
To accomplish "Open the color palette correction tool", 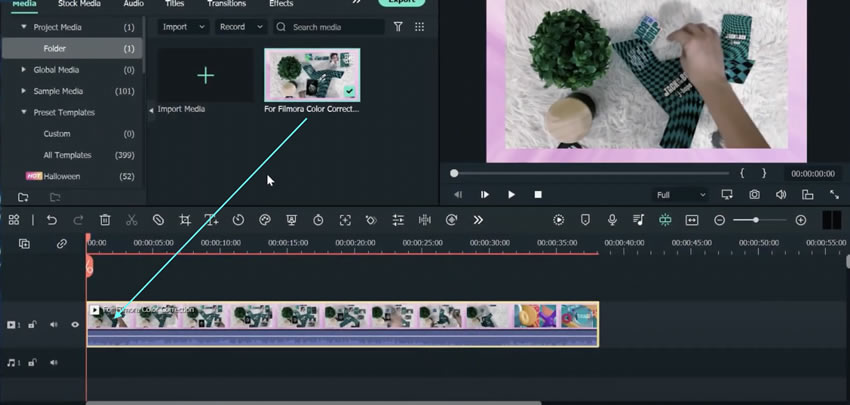I will [265, 220].
